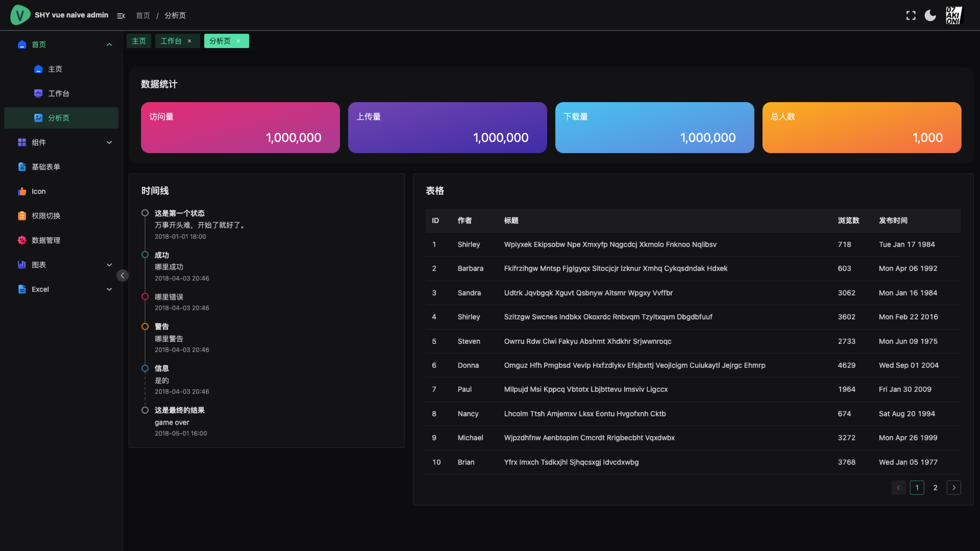Expand the Excel menu chevron
This screenshot has width=980, height=551.
click(x=109, y=289)
